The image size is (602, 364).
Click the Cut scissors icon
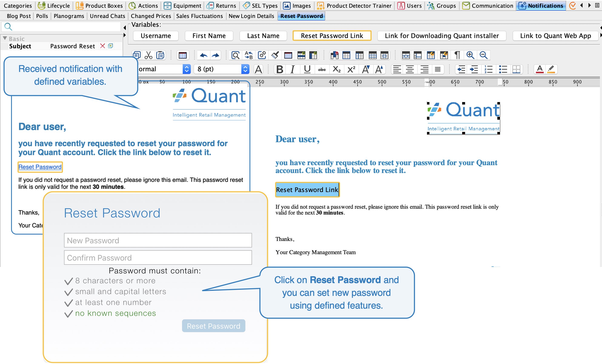tap(148, 55)
